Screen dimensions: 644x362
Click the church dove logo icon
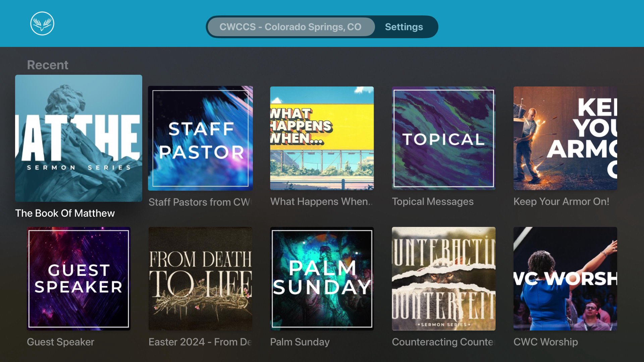tap(42, 23)
